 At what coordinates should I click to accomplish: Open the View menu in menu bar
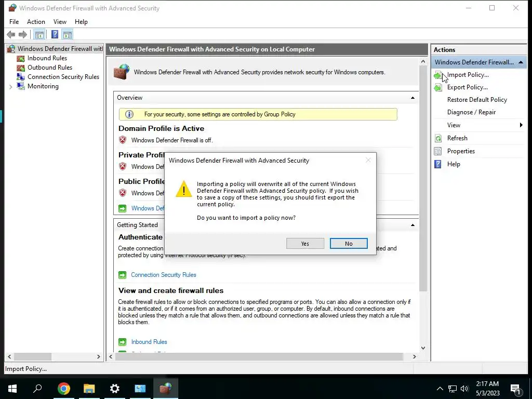[x=60, y=22]
